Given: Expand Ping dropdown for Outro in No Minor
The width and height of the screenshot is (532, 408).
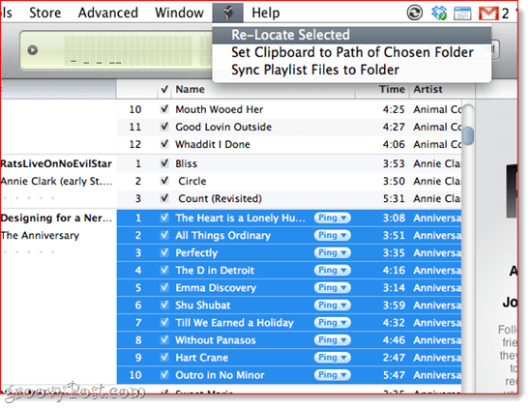Looking at the screenshot, I should 333,375.
